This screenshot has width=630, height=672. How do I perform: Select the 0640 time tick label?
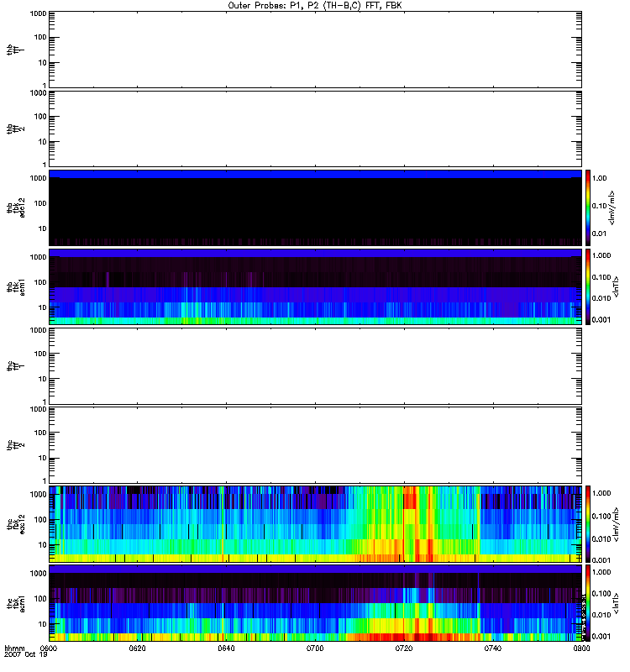click(x=226, y=649)
